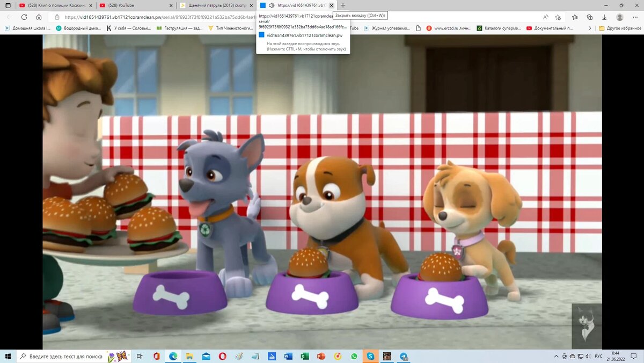Open bookmark 'Тип Членистоноги...'
Viewport: 644px width, 363px height.
(230, 28)
